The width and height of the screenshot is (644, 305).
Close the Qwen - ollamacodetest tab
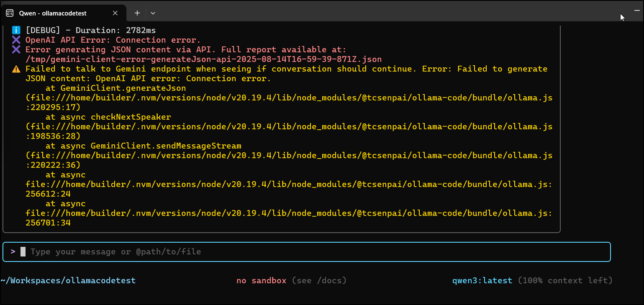coord(115,13)
